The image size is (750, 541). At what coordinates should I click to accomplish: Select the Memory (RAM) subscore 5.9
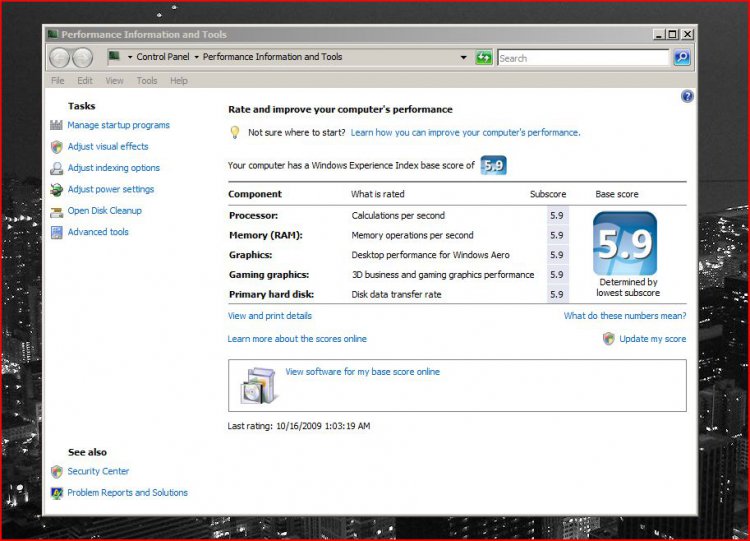coord(557,235)
